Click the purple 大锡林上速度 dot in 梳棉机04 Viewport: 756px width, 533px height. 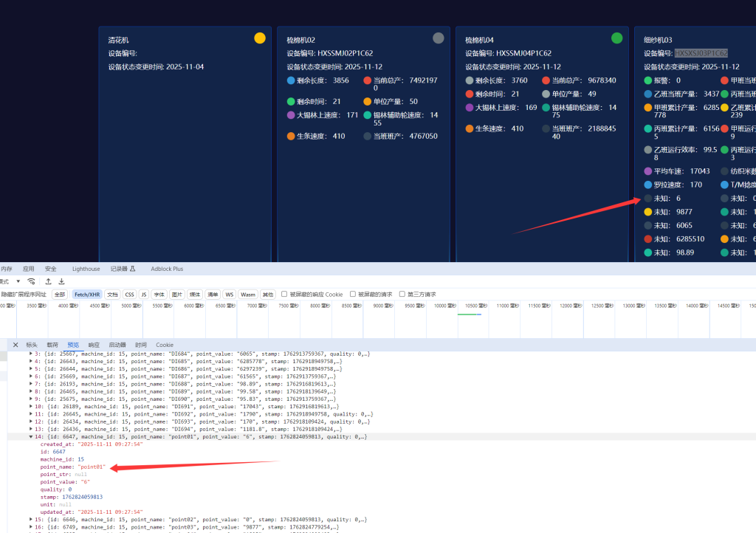click(470, 108)
